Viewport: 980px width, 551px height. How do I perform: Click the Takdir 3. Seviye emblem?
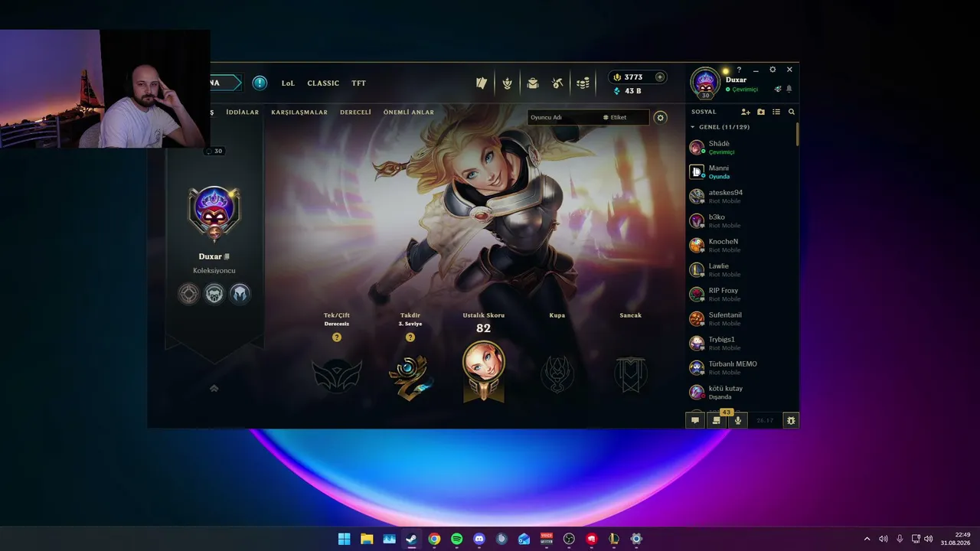410,376
